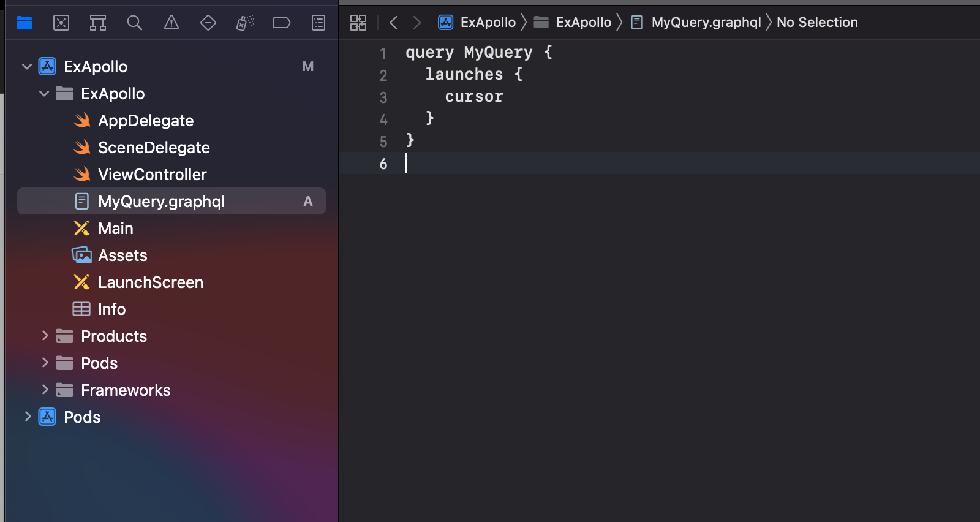980x522 pixels.
Task: Click the A added status badge
Action: [x=308, y=201]
